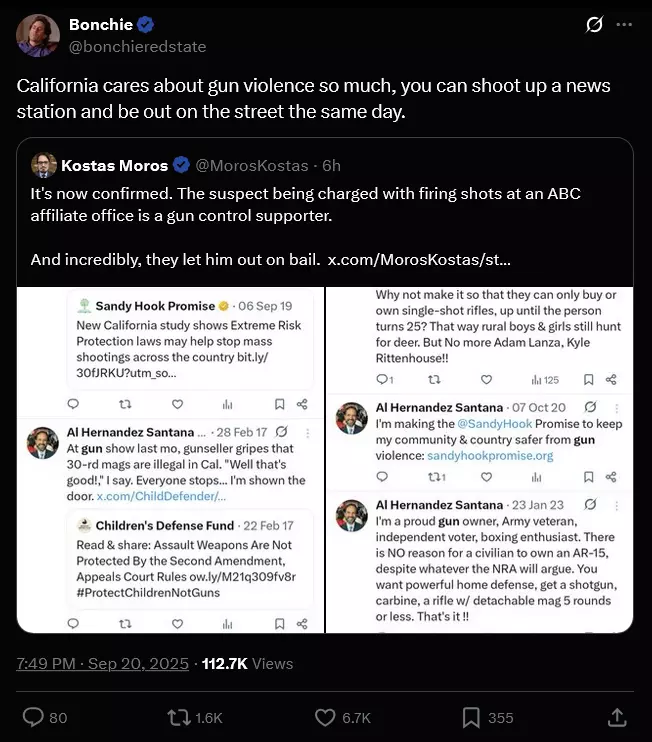Open the three-dot more options menu
This screenshot has height=742, width=652.
pos(624,24)
